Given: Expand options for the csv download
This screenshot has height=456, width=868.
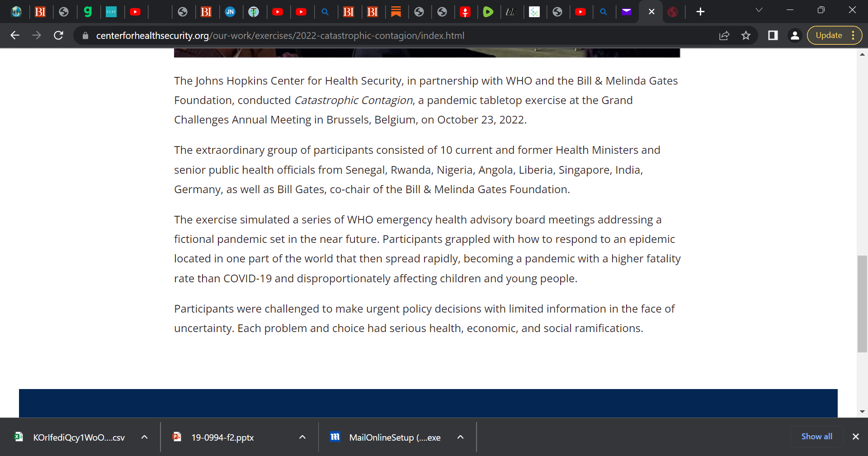Looking at the screenshot, I should pos(144,437).
